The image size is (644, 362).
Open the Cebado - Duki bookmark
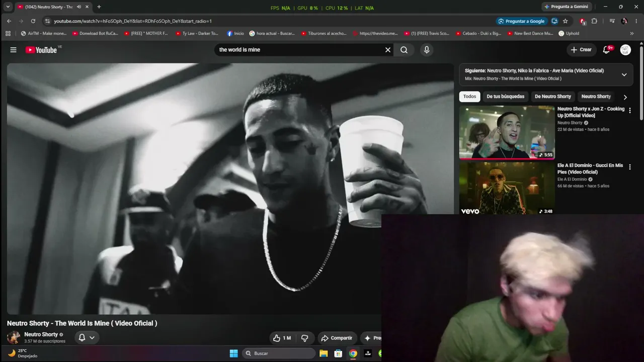click(x=478, y=33)
